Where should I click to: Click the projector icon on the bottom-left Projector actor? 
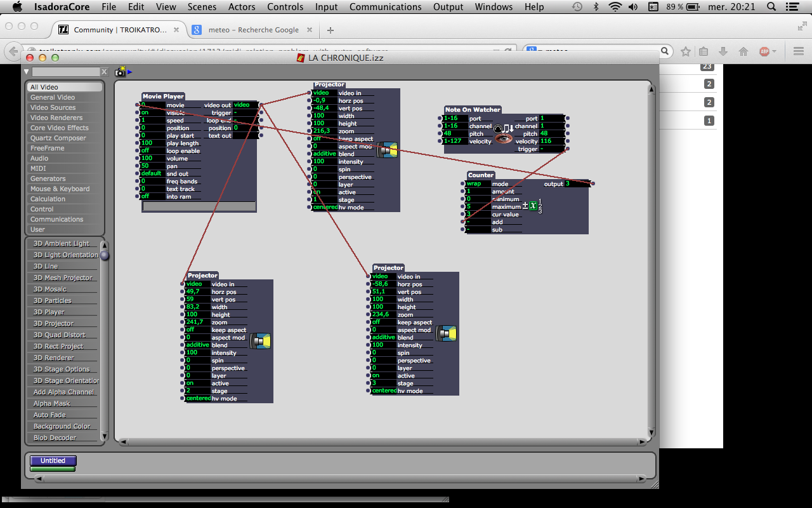click(260, 341)
